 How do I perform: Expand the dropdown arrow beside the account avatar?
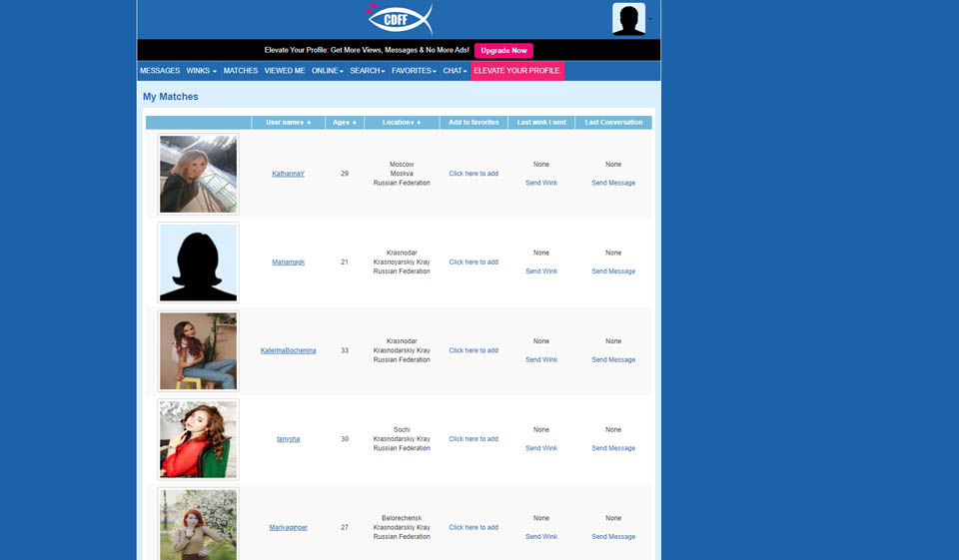650,19
